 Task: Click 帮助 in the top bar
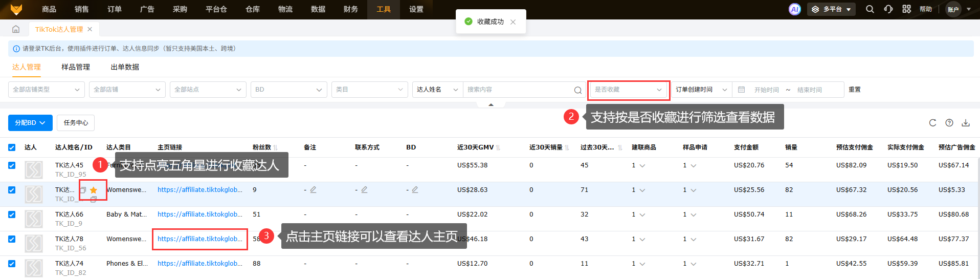tap(926, 9)
